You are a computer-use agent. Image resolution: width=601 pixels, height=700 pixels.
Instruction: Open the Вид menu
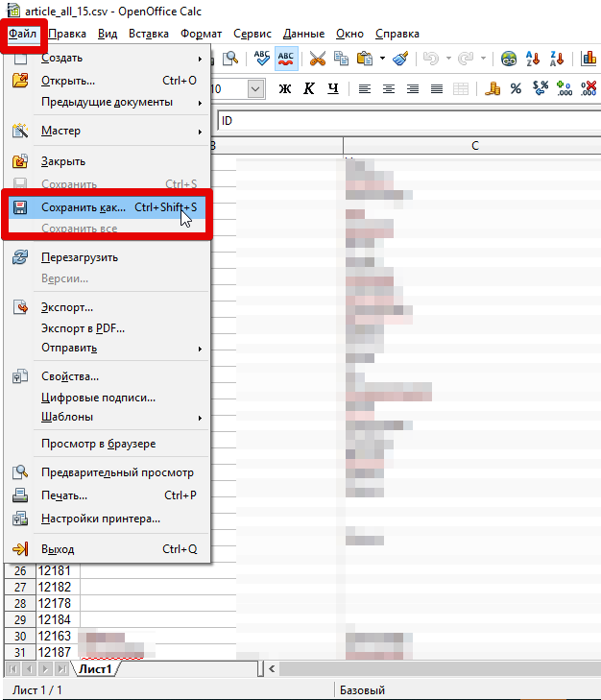click(108, 34)
